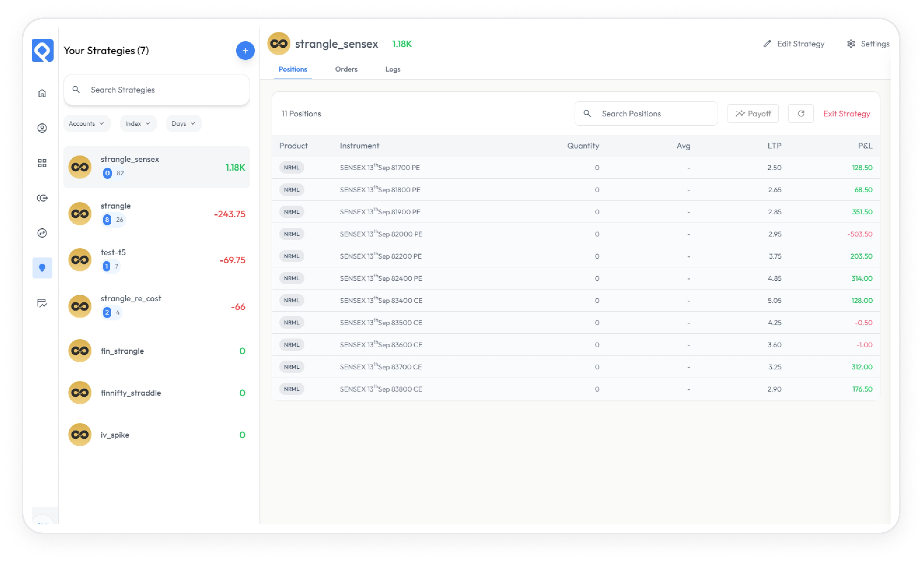The image size is (924, 562).
Task: Open the strategies lightbulb icon
Action: (x=42, y=267)
